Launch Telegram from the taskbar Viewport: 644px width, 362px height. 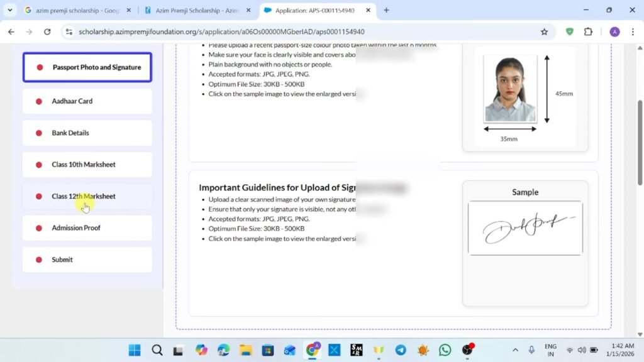point(401,350)
